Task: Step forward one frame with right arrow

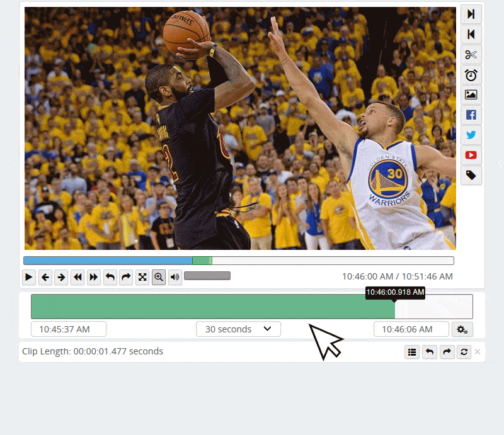Action: tap(61, 277)
